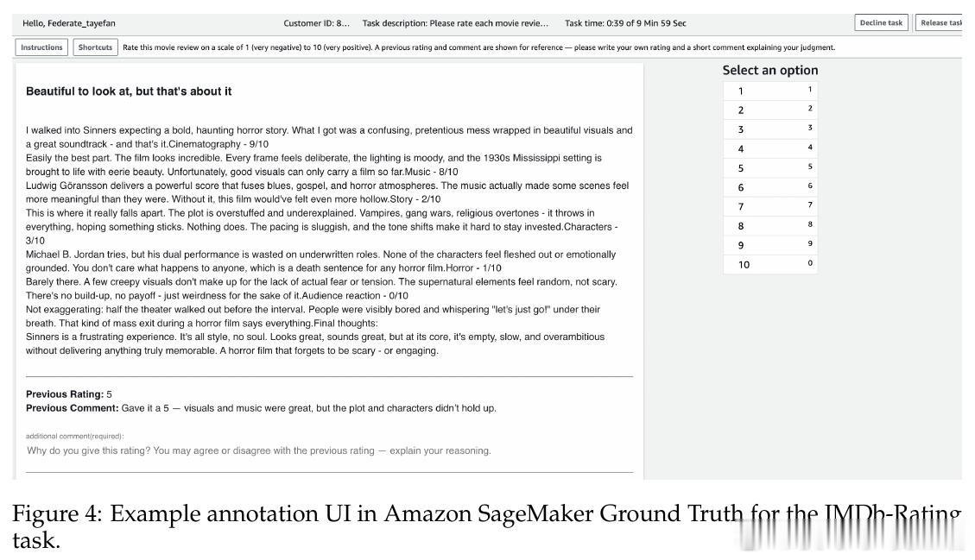Click the review title heading
Viewport: 975px width, 560px height.
point(129,91)
